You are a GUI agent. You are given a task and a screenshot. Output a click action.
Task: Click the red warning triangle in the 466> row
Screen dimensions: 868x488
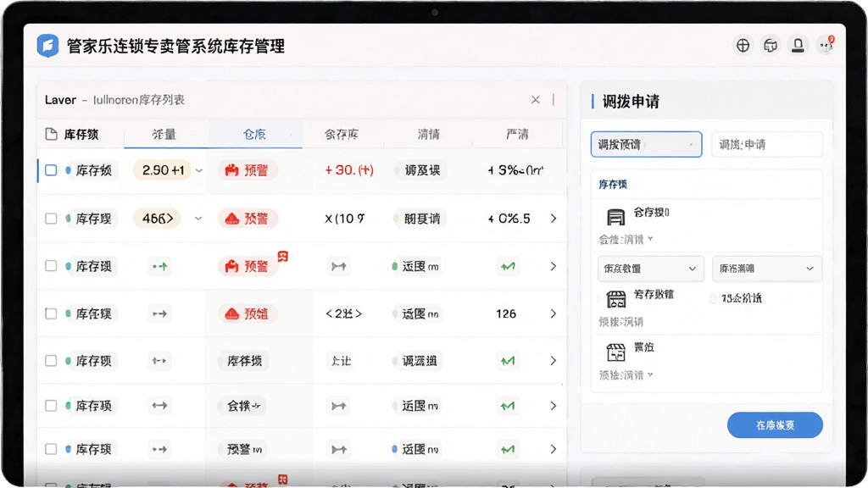(x=231, y=219)
